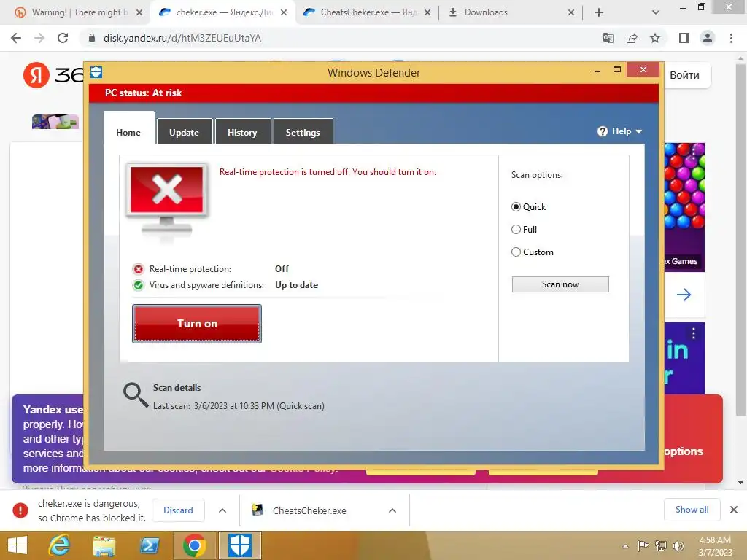This screenshot has width=747, height=560.
Task: Click the blue next arrow on page
Action: [684, 295]
